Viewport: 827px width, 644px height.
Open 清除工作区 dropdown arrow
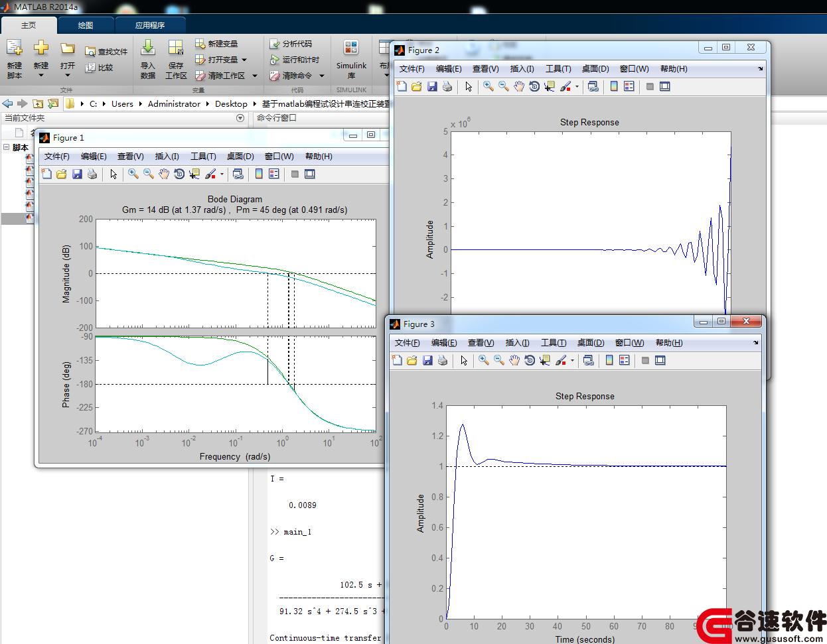(x=255, y=76)
